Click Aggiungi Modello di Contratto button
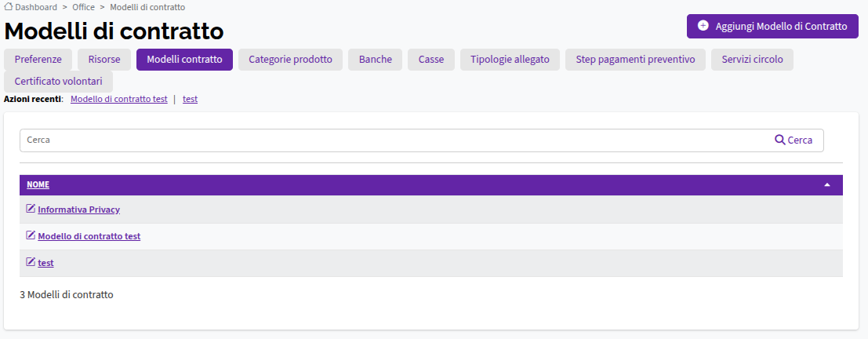 coord(772,26)
